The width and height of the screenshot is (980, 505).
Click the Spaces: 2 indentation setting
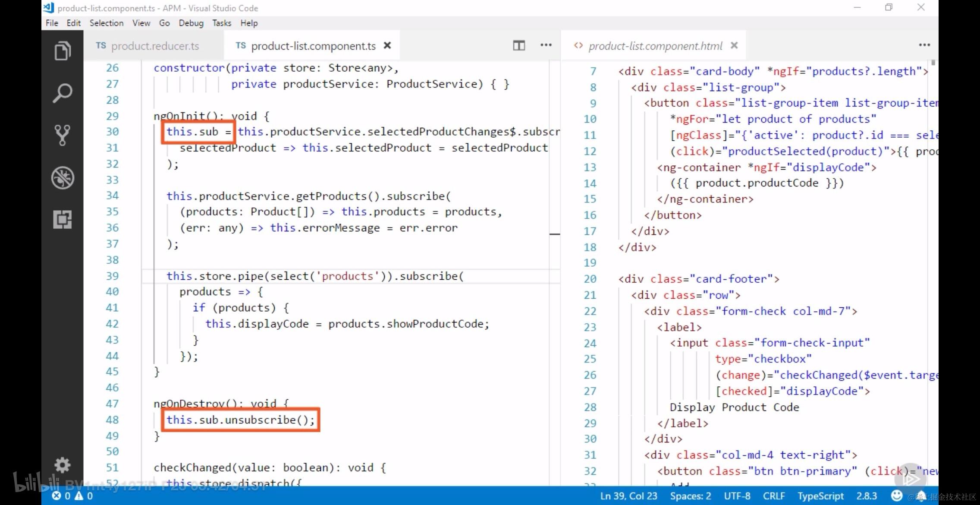(690, 496)
